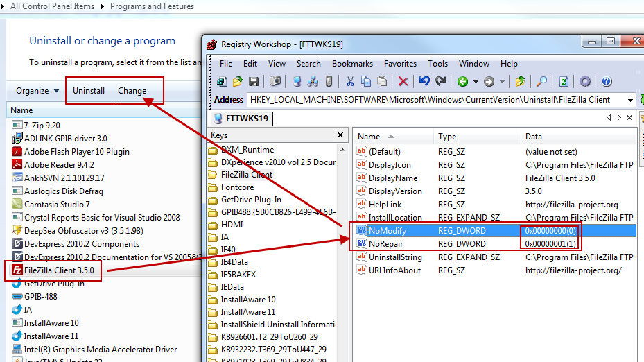644x362 pixels.
Task: Open the Favorites menu
Action: point(401,64)
